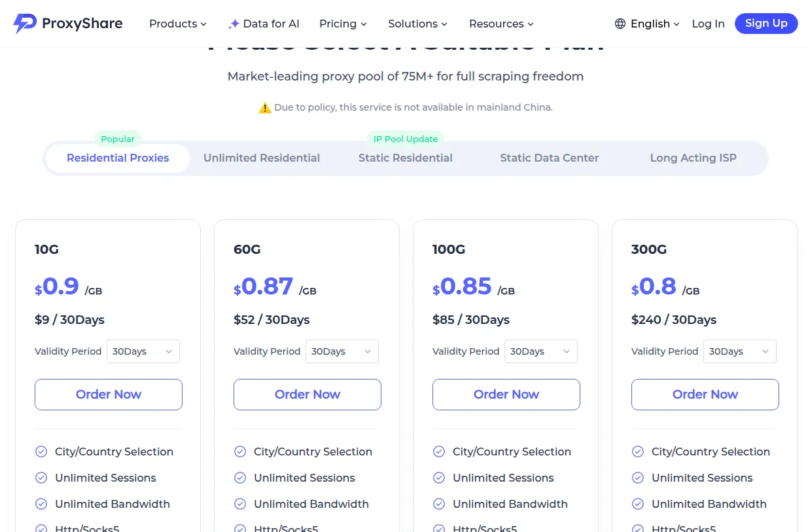Viewport: 808px width, 532px height.
Task: Click the ProxyShare brand name text
Action: coord(82,24)
